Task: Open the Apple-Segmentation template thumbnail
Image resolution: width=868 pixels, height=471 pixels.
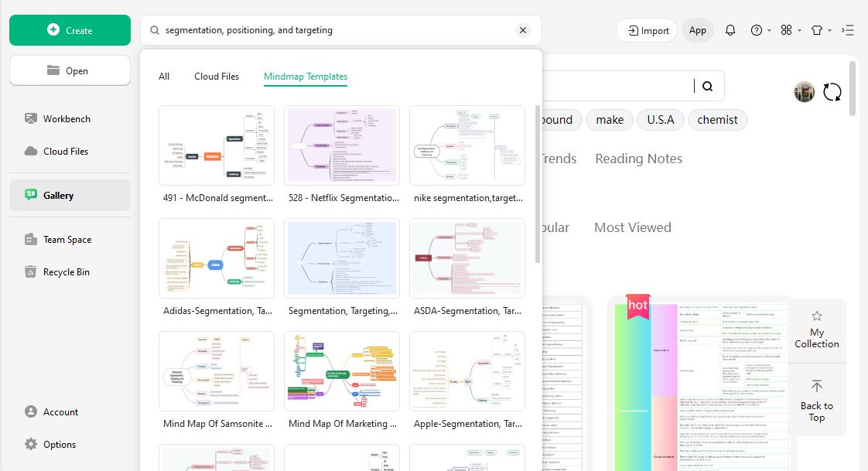Action: coord(467,371)
